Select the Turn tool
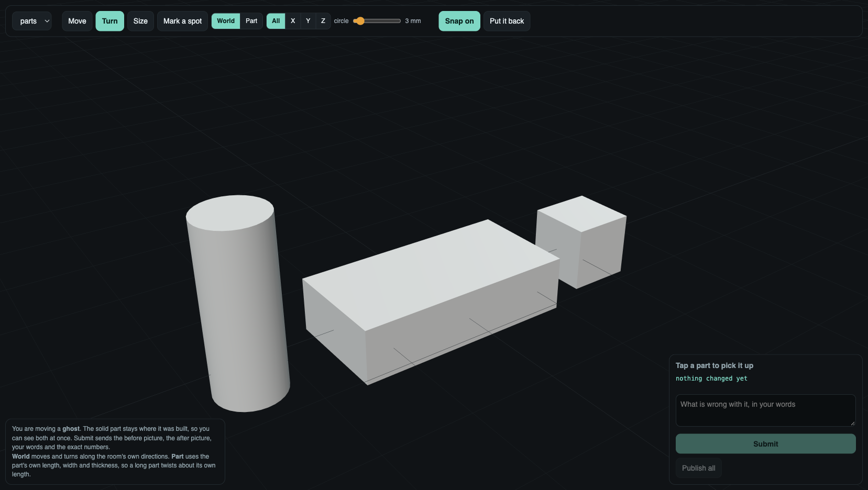The height and width of the screenshot is (490, 868). coord(109,21)
